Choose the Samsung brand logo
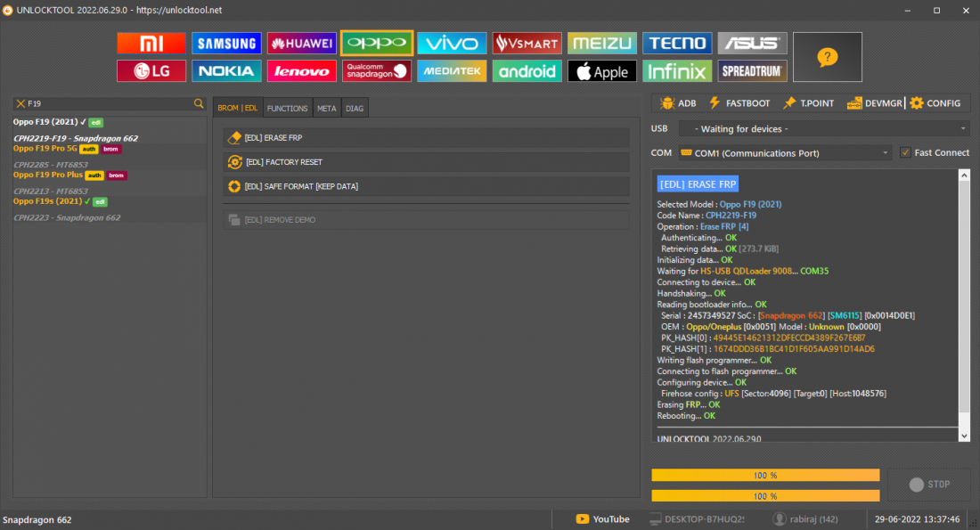 point(226,43)
